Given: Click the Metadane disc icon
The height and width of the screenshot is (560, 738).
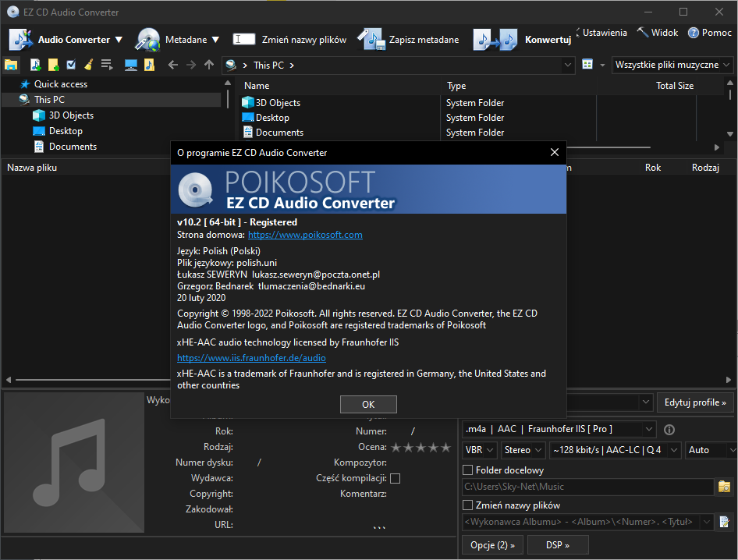Looking at the screenshot, I should click(x=147, y=40).
